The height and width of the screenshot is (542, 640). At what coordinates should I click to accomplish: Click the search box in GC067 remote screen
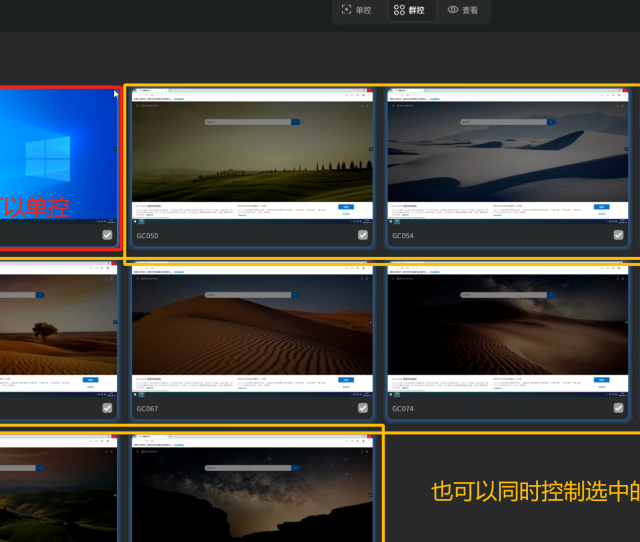point(248,295)
